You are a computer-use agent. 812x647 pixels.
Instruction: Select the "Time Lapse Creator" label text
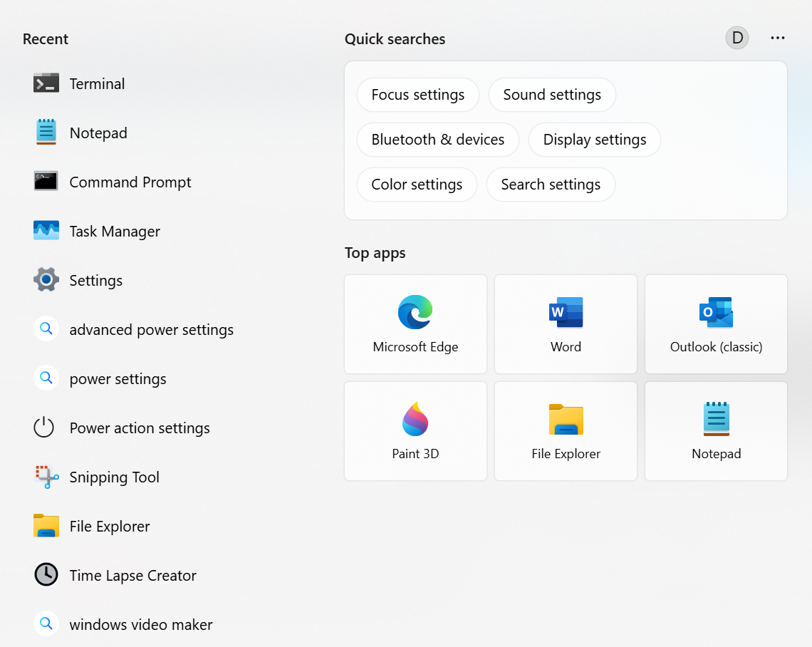click(x=133, y=576)
